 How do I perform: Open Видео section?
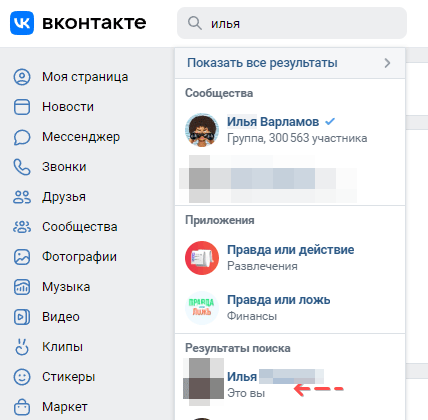pos(61,317)
